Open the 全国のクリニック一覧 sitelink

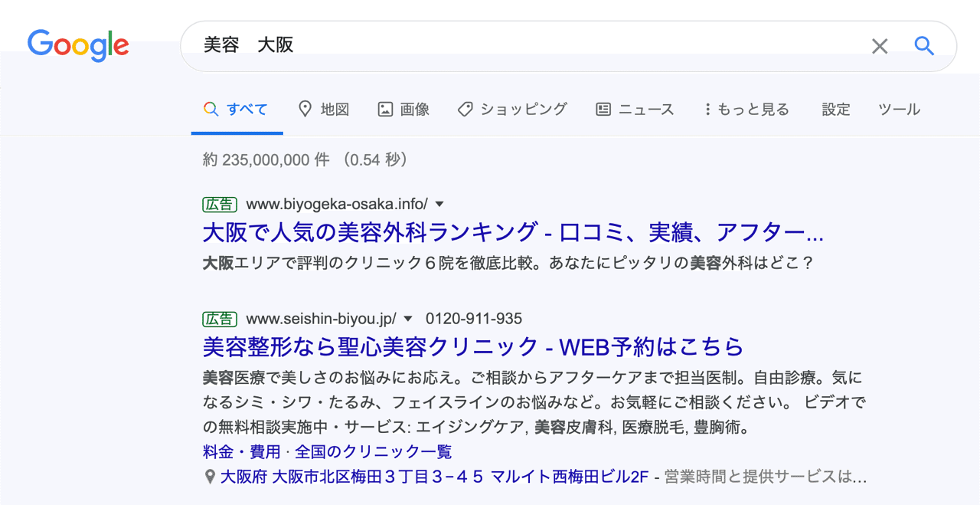[374, 451]
